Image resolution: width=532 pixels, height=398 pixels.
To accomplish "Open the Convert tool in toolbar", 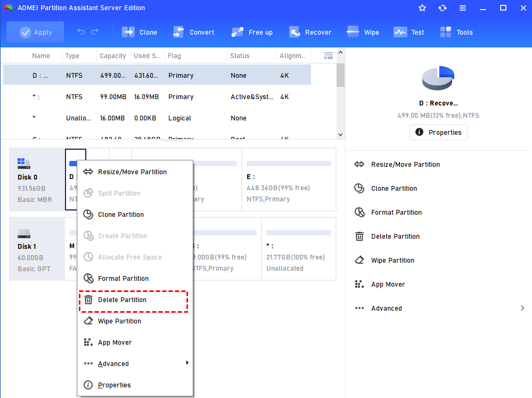I will (x=193, y=33).
